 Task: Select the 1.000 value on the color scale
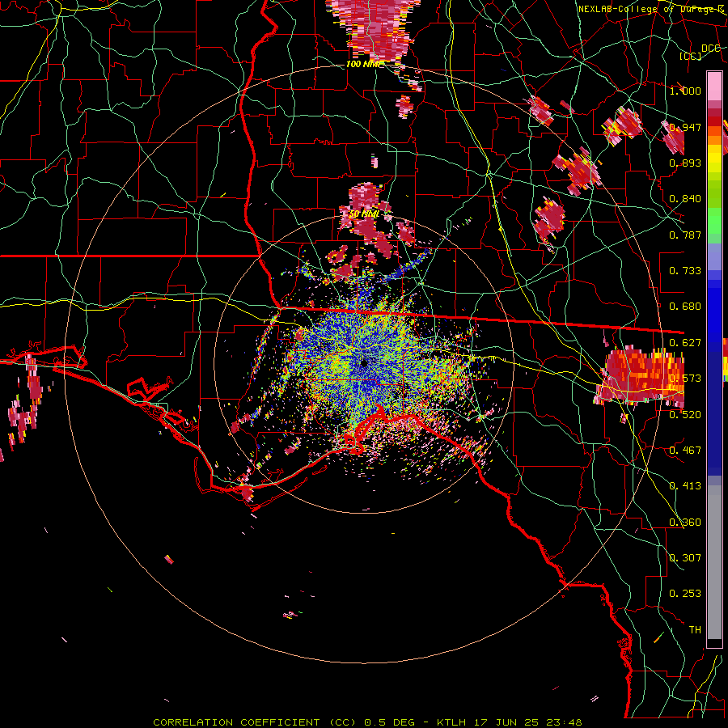pyautogui.click(x=685, y=91)
